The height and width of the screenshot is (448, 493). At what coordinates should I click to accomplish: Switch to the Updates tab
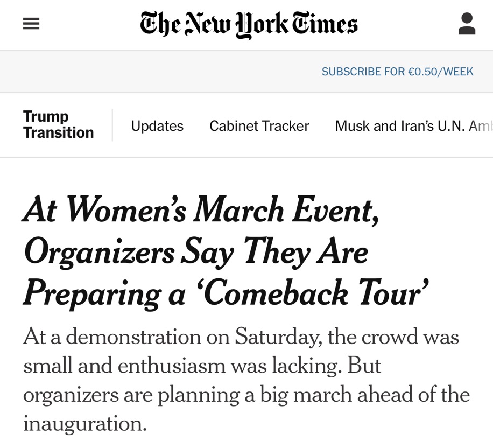[x=157, y=126]
